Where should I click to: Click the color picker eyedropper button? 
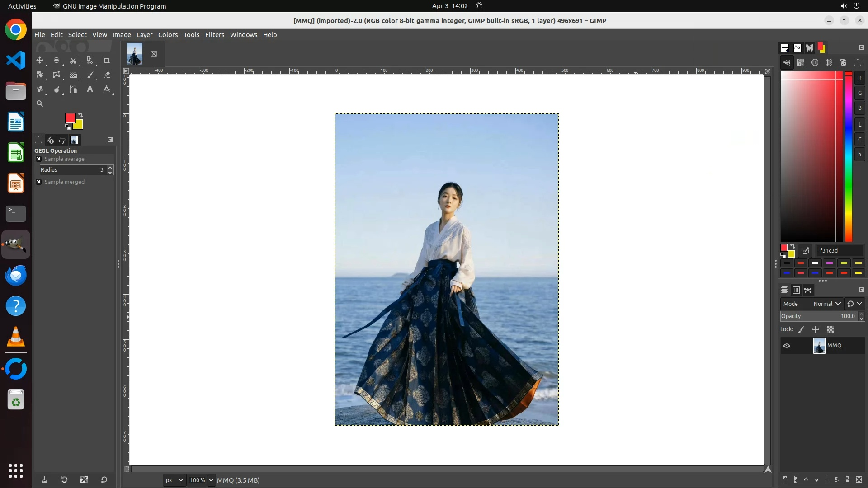coord(805,251)
